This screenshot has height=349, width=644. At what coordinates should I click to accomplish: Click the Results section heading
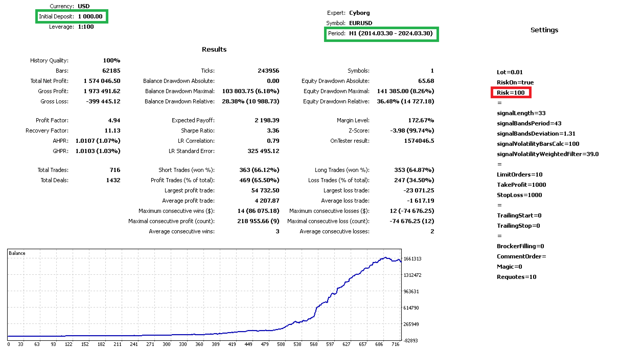(x=214, y=49)
